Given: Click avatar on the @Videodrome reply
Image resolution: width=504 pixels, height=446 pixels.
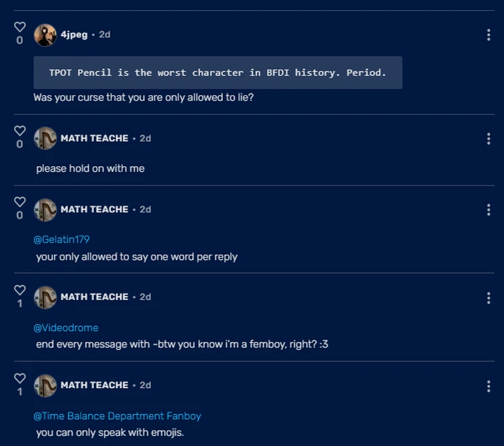Looking at the screenshot, I should 45,297.
